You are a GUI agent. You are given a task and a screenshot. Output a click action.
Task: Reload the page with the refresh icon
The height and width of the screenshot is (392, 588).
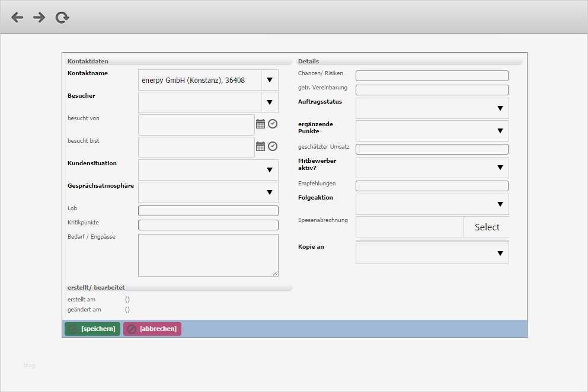(62, 17)
